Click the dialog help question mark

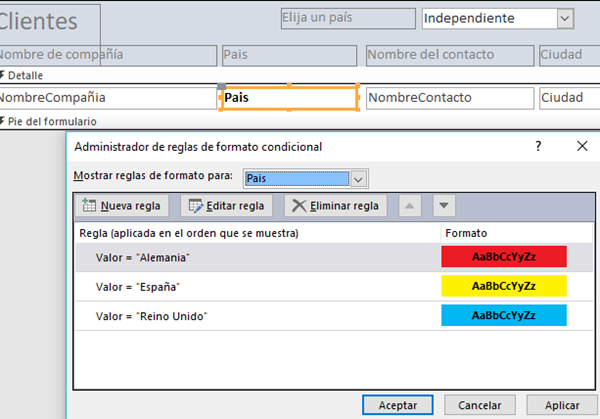537,146
